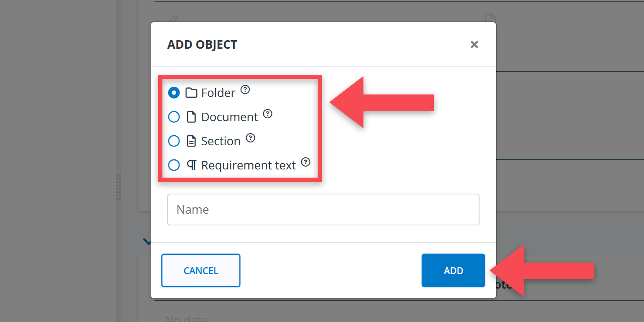This screenshot has height=322, width=644.
Task: Select the Section radio button
Action: pos(174,141)
